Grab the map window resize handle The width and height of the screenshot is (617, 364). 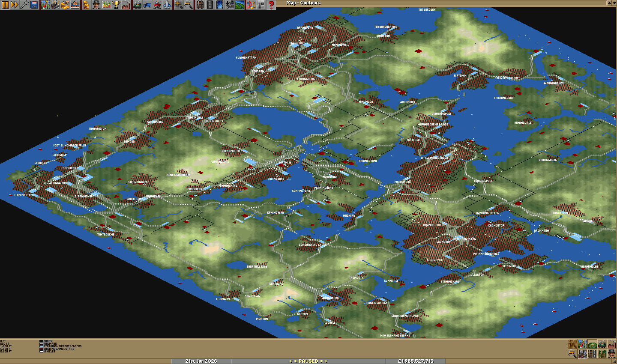click(x=614, y=361)
